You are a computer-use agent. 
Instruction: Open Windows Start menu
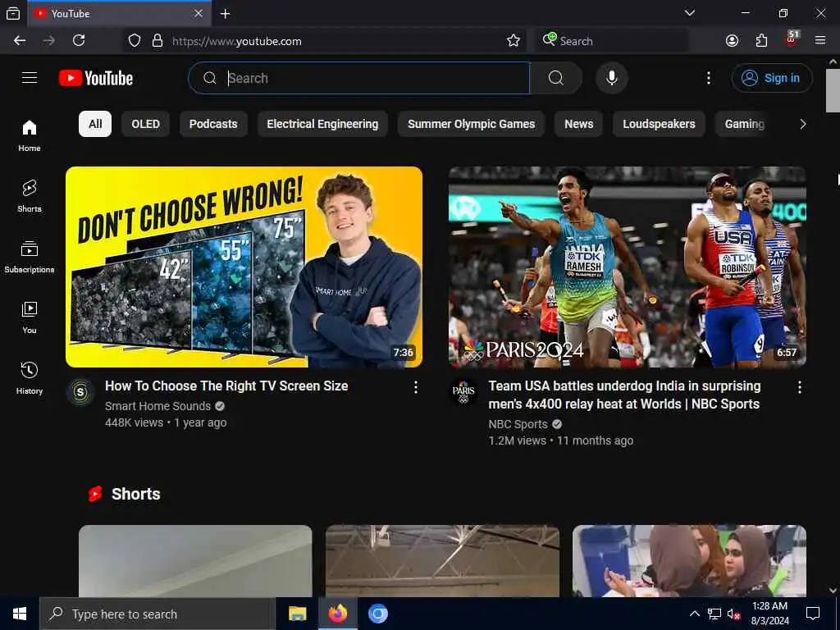click(20, 614)
